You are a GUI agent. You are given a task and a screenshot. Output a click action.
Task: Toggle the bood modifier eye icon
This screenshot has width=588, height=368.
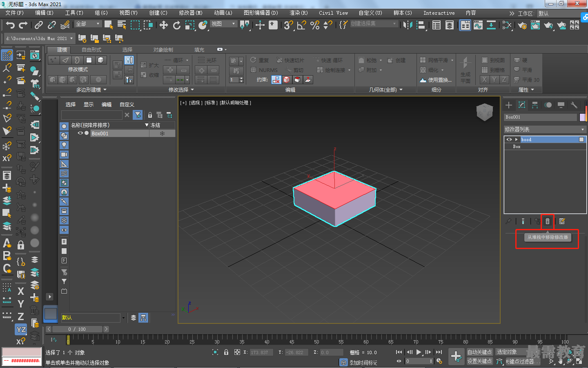point(509,139)
